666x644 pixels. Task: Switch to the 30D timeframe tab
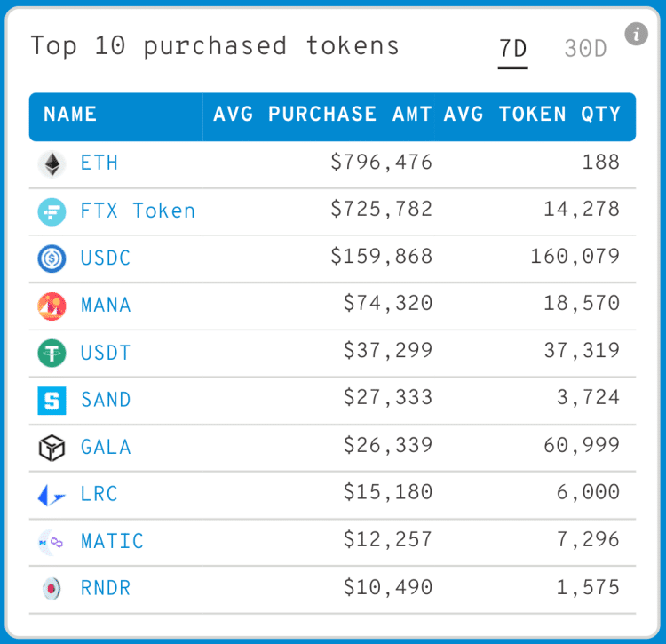[x=585, y=49]
